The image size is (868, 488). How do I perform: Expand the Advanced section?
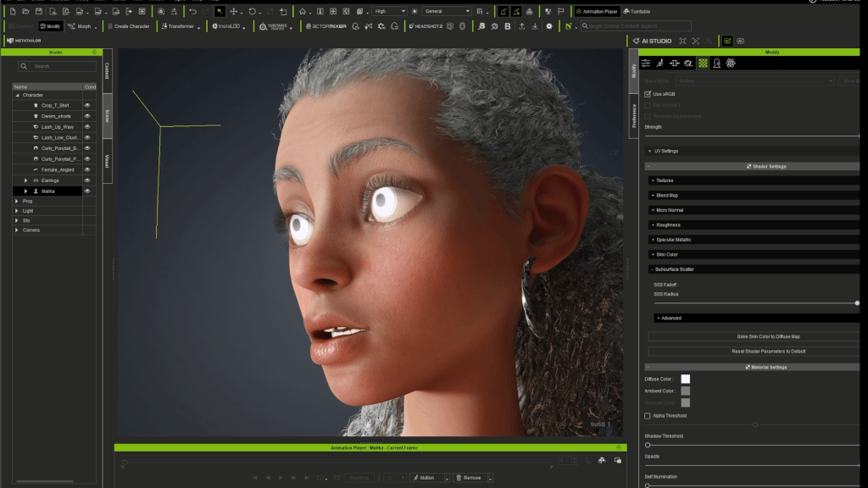(x=757, y=319)
